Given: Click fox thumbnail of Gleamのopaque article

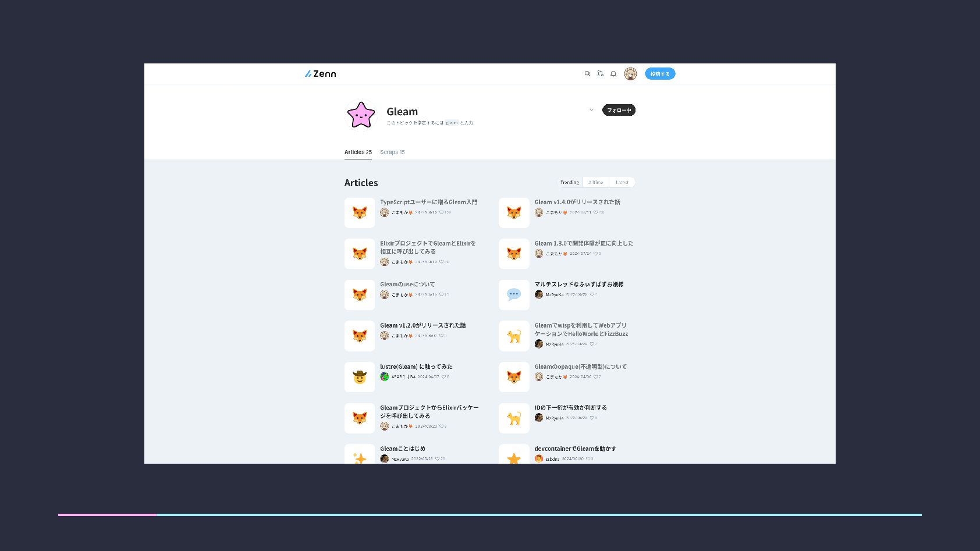Looking at the screenshot, I should tap(514, 377).
